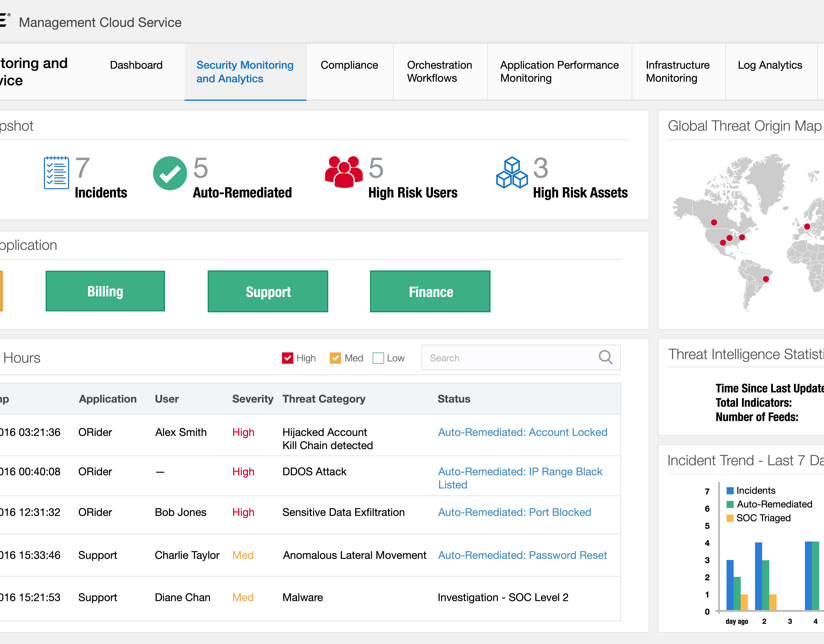Viewport: 824px width, 644px height.
Task: Open the Compliance tab
Action: [x=349, y=65]
